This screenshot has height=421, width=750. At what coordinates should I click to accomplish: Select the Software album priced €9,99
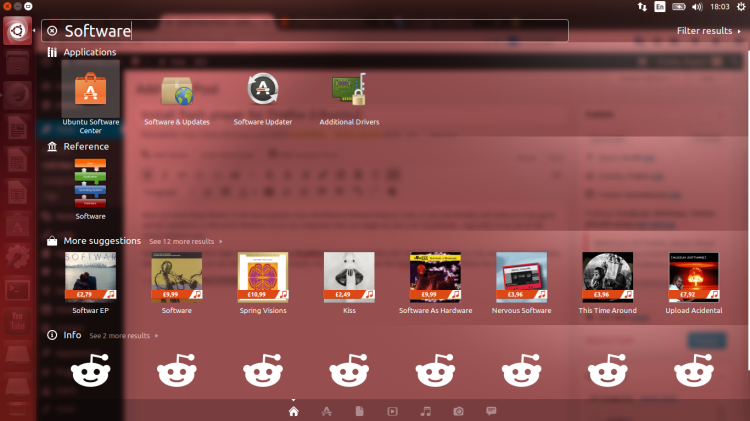pos(176,283)
